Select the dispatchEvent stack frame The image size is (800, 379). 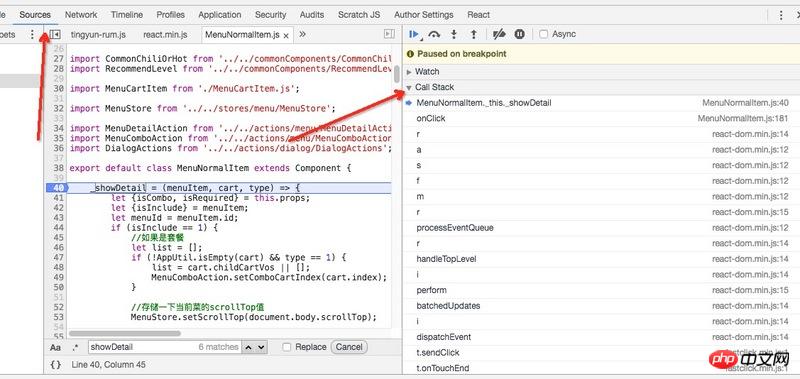pyautogui.click(x=601, y=337)
